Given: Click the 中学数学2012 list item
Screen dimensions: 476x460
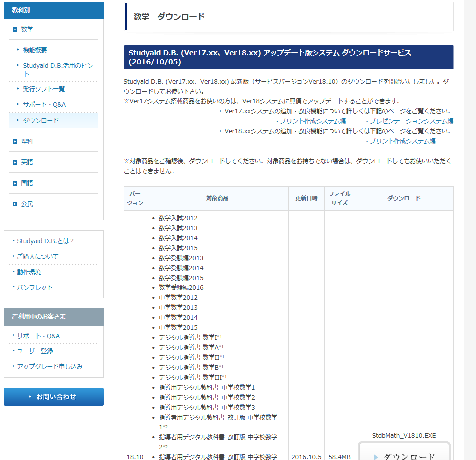Looking at the screenshot, I should 178,298.
